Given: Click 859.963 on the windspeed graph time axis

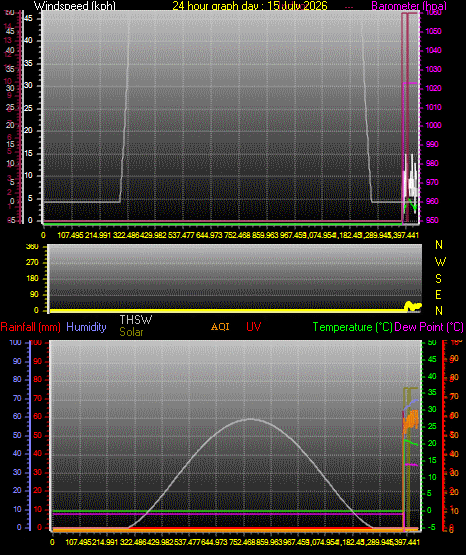Looking at the screenshot, I should point(265,235).
